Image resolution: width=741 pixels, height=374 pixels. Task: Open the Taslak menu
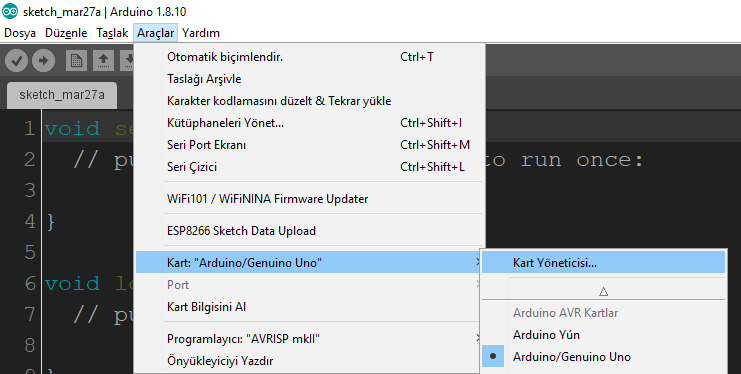(112, 33)
